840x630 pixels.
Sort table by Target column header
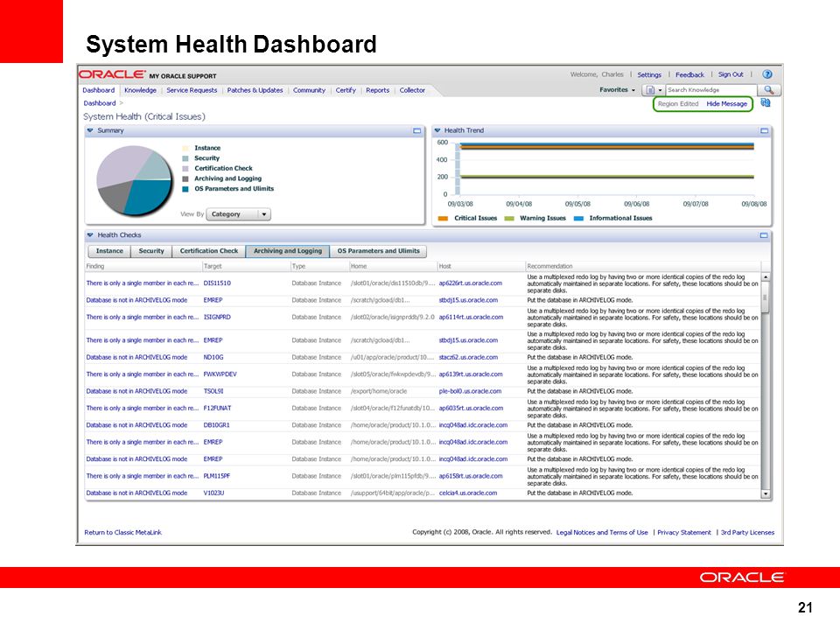[x=212, y=266]
